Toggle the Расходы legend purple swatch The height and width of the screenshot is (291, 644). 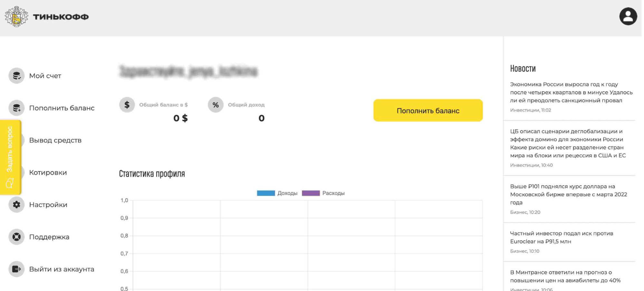coord(311,193)
